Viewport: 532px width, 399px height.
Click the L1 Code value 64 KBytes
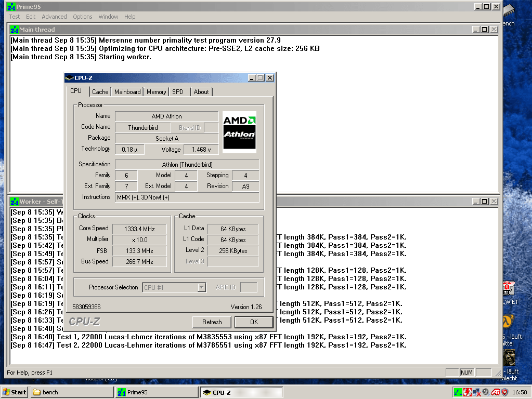(x=233, y=240)
